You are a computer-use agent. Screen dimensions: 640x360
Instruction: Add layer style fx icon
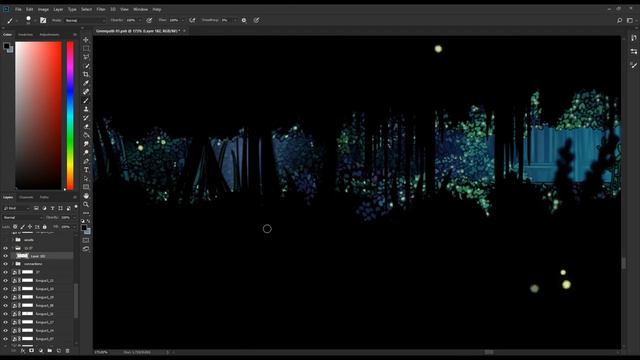pyautogui.click(x=22, y=351)
